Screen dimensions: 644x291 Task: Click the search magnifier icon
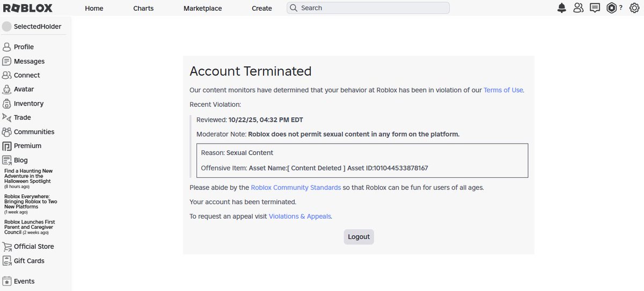pyautogui.click(x=294, y=8)
